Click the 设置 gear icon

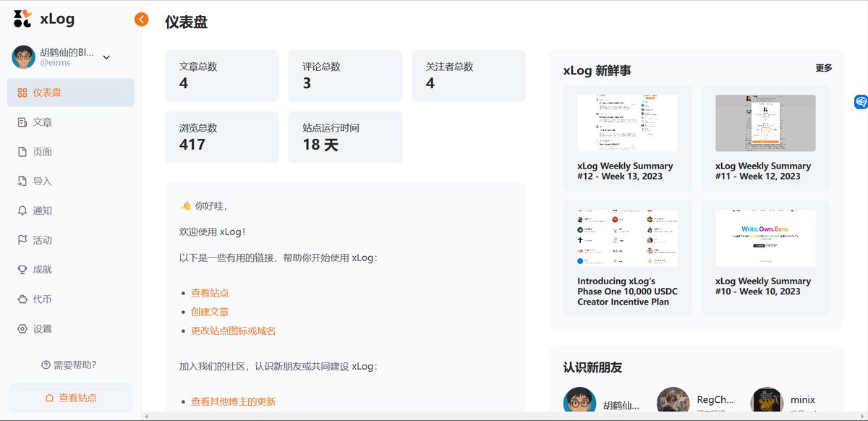coord(22,329)
